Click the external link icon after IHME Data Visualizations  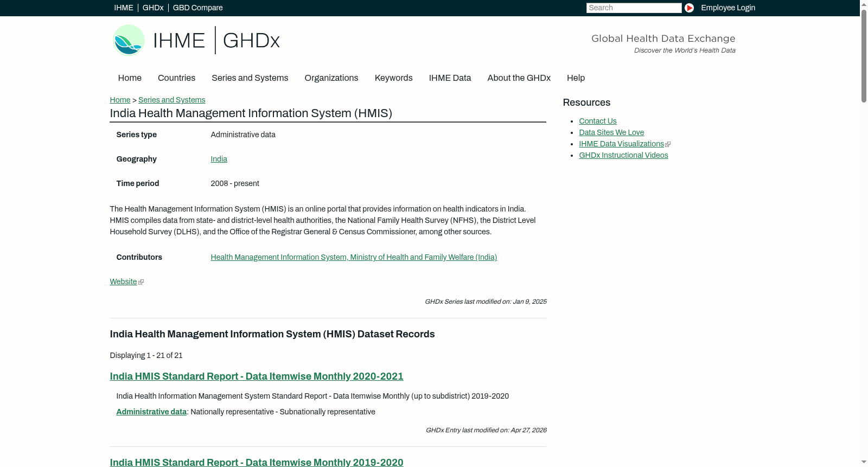(x=668, y=144)
